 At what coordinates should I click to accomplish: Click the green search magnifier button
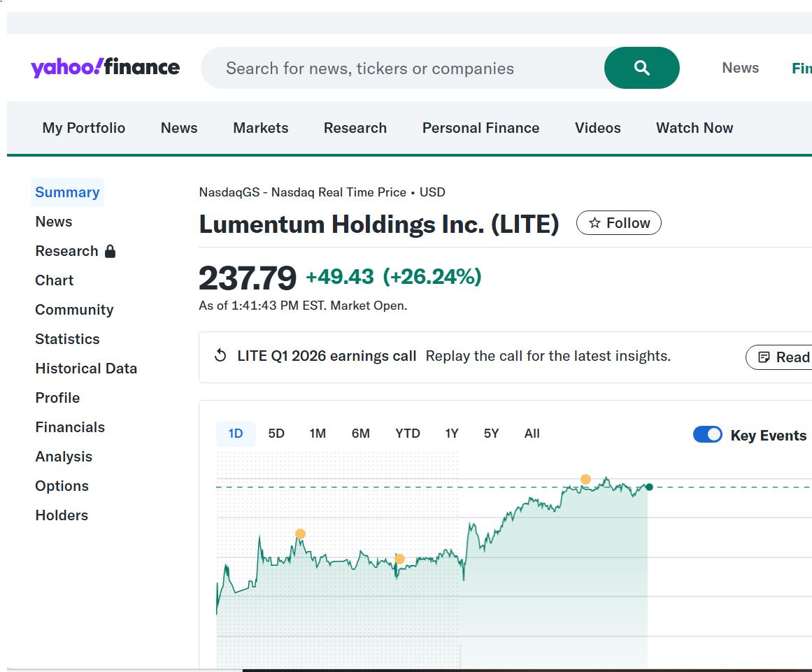point(641,68)
